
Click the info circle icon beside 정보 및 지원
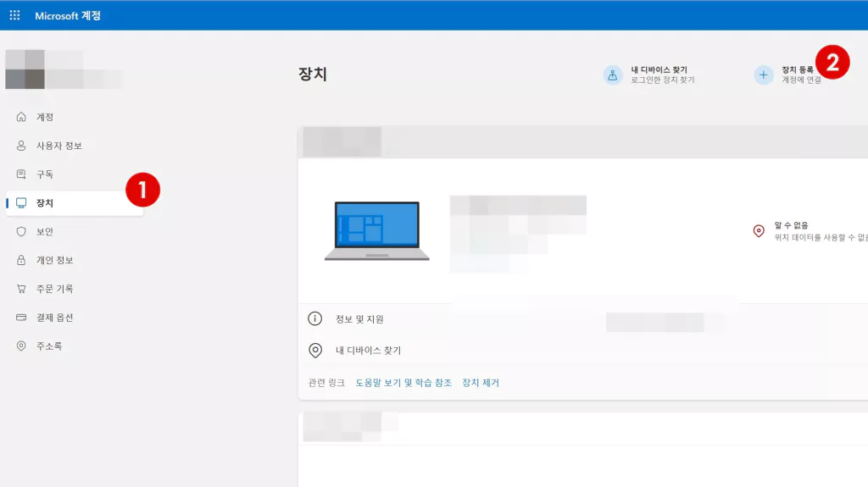pyautogui.click(x=315, y=318)
